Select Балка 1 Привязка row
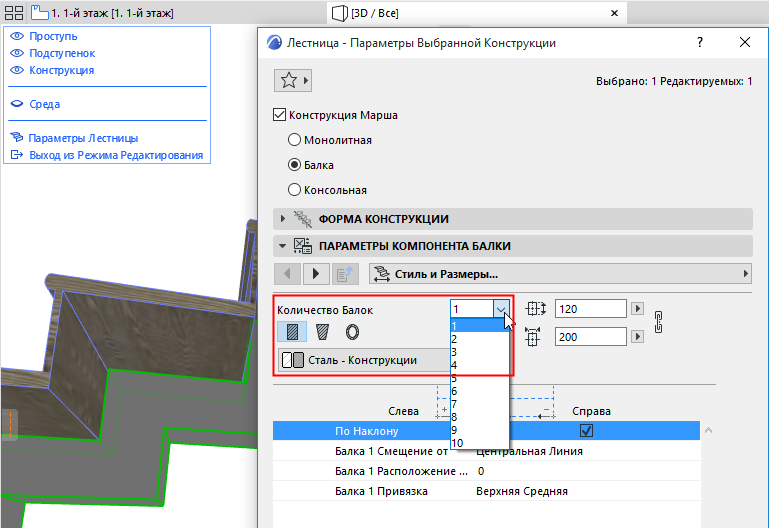 coord(486,491)
